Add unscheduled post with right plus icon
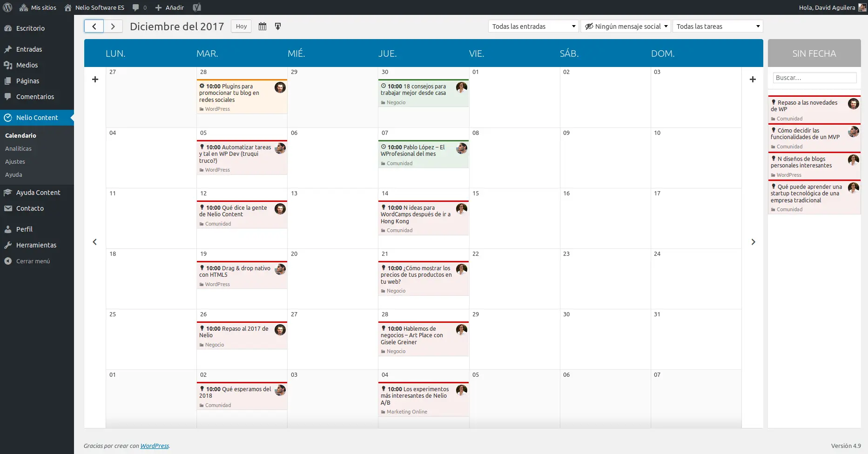Screen dimensions: 868x454 coord(753,80)
